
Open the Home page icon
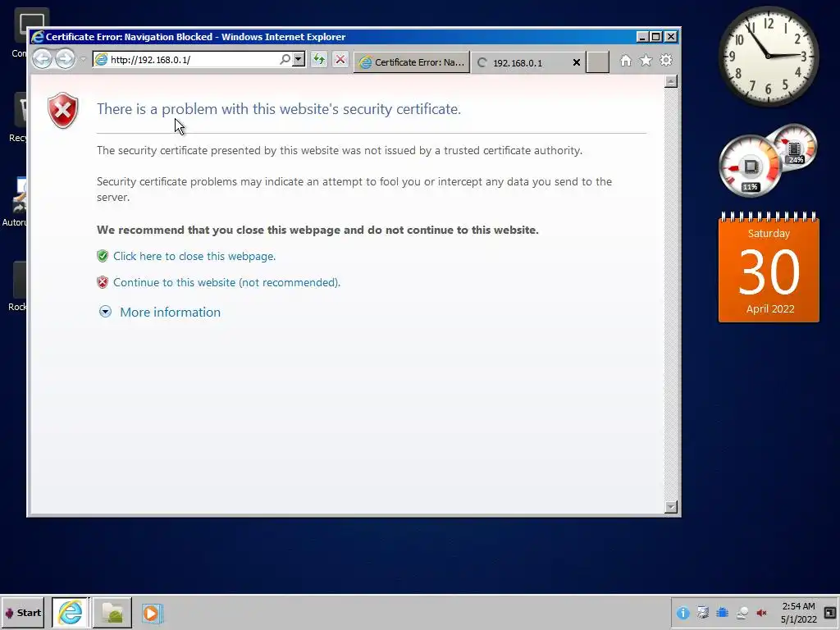tap(626, 61)
